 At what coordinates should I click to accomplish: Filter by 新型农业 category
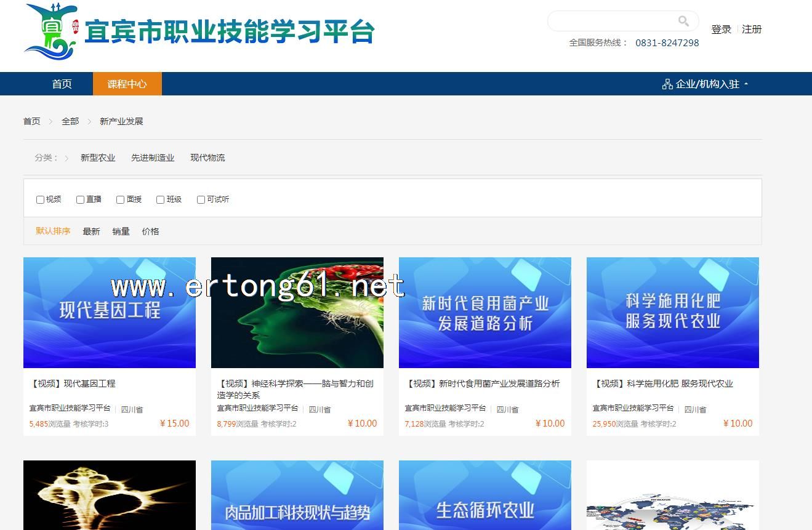coord(98,158)
